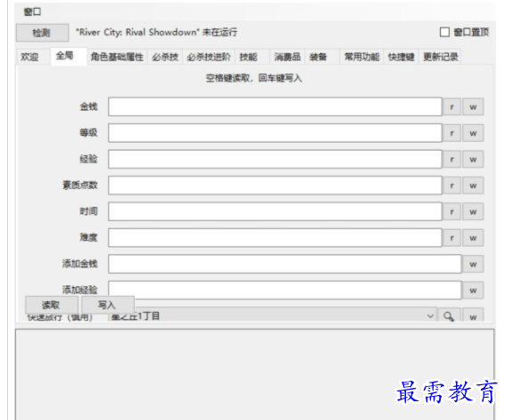Read 素质点数 with r button
The height and width of the screenshot is (420, 505).
coord(451,185)
